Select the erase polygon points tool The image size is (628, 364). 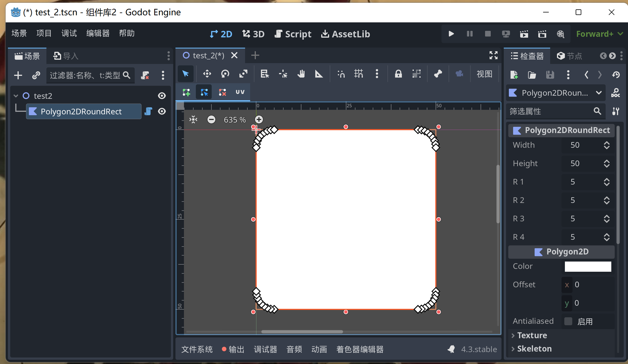[x=222, y=92]
